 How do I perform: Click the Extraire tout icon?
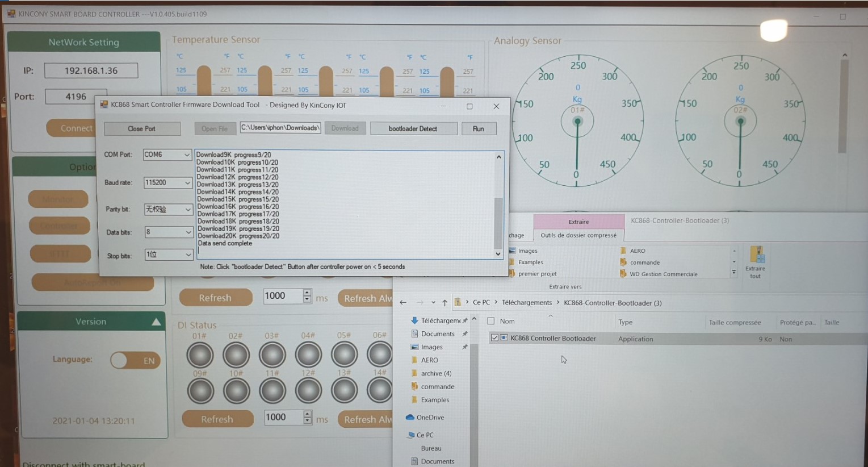pos(756,261)
